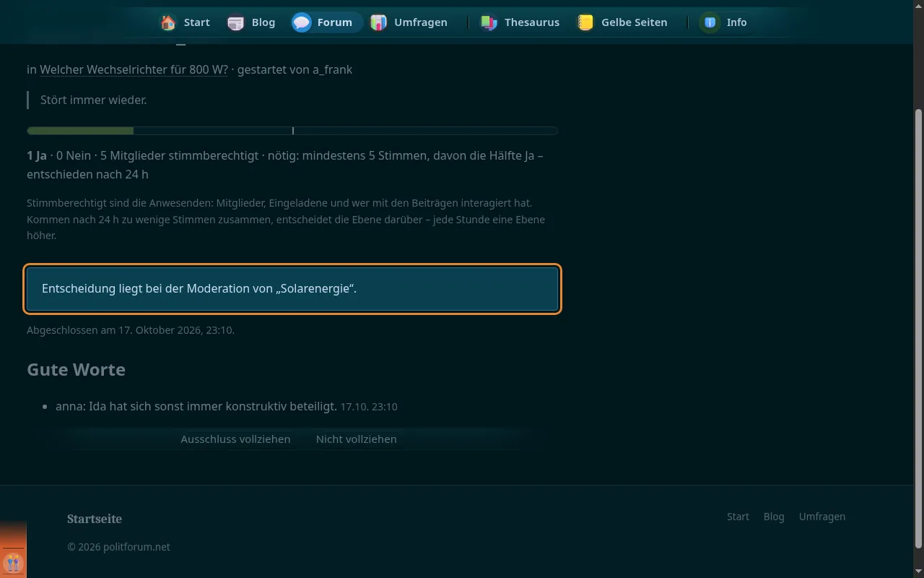Open the footer Blog link
This screenshot has width=924, height=578.
point(774,516)
